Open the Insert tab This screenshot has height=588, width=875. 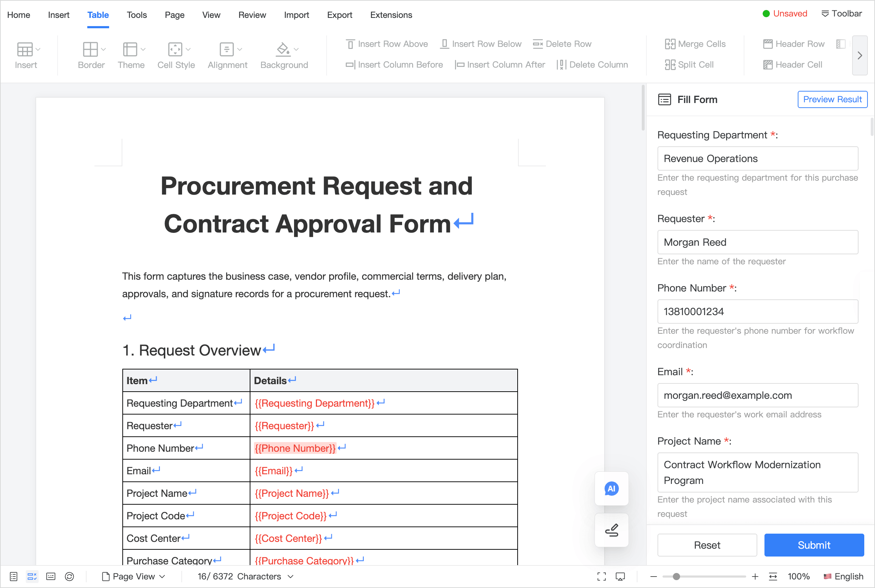pyautogui.click(x=59, y=15)
